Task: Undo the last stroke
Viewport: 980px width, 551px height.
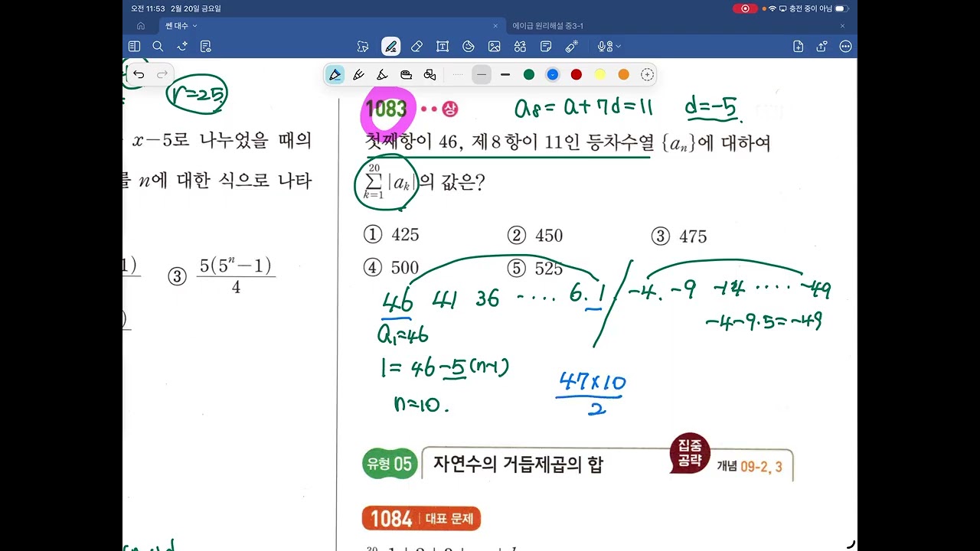Action: click(139, 74)
